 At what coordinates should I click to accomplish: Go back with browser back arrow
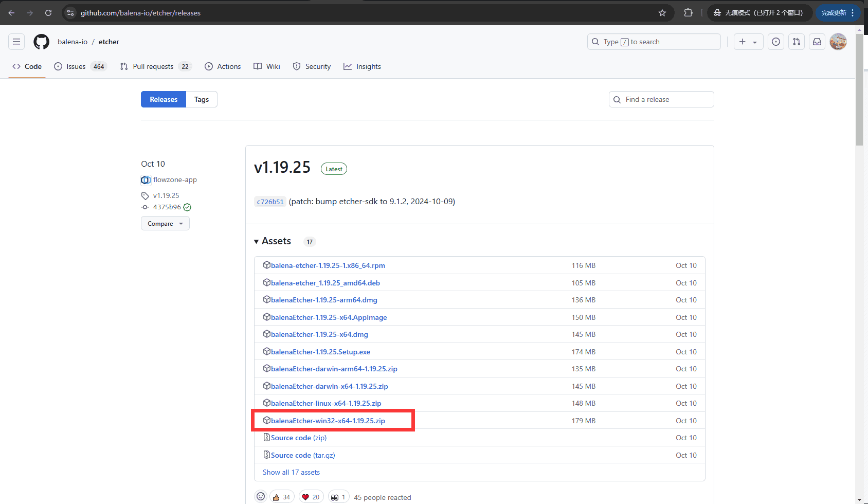[x=11, y=13]
